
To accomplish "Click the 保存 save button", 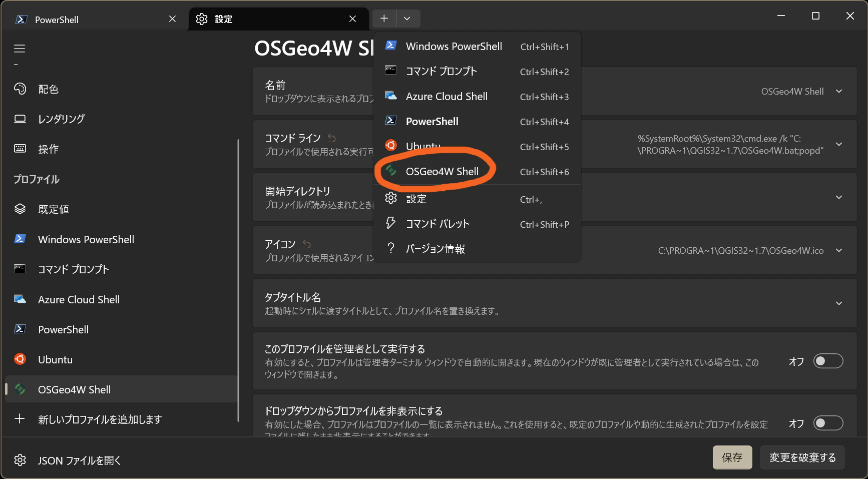I will tap(732, 457).
